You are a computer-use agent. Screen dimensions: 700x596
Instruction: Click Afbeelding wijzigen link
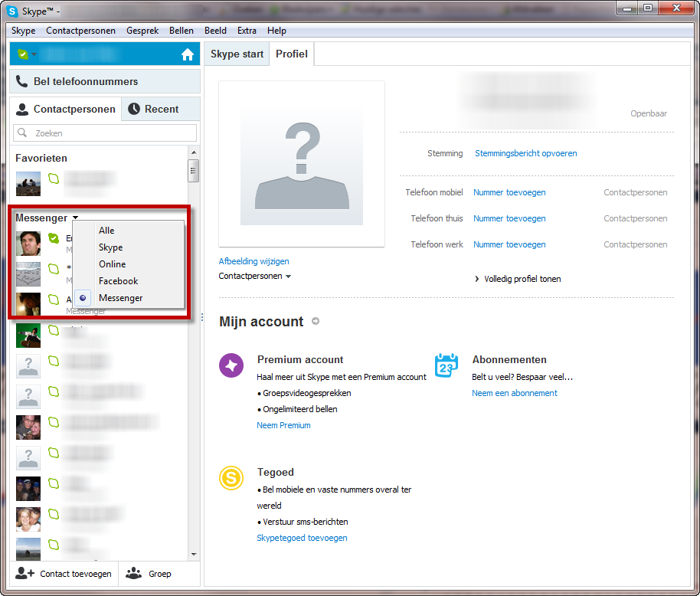[254, 261]
